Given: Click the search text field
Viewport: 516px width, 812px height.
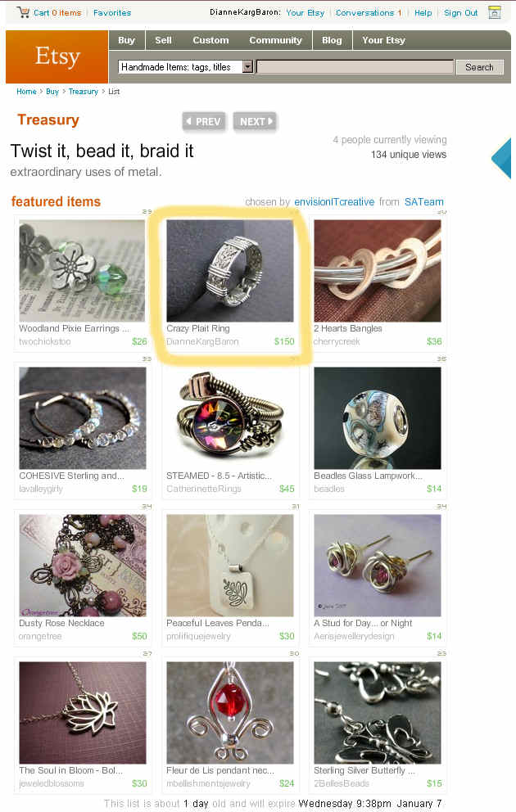Looking at the screenshot, I should point(355,67).
